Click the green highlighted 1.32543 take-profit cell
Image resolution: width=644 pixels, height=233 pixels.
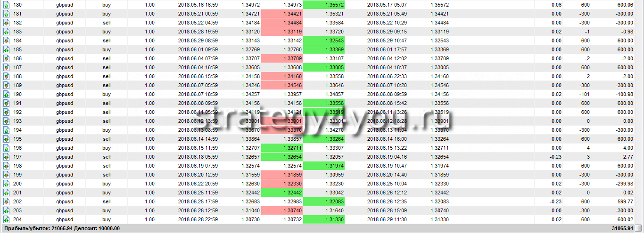click(x=324, y=40)
